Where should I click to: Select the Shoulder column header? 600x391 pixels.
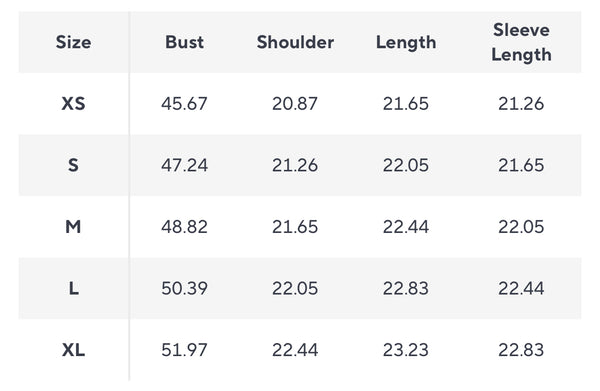[x=295, y=42]
